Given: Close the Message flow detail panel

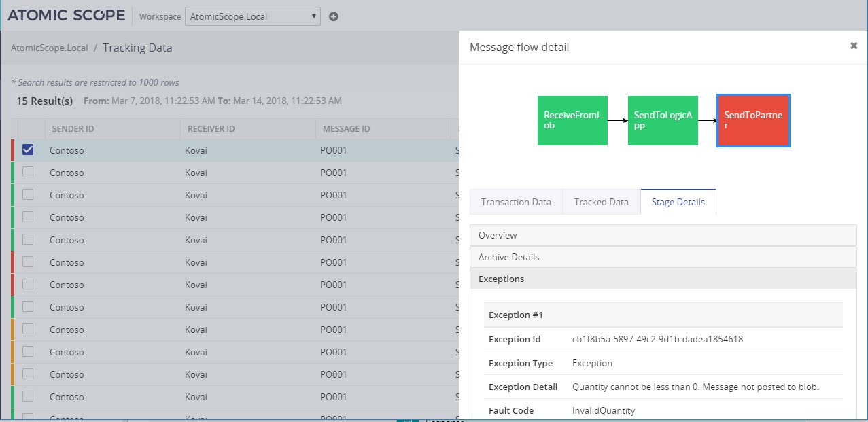Looking at the screenshot, I should (x=853, y=46).
